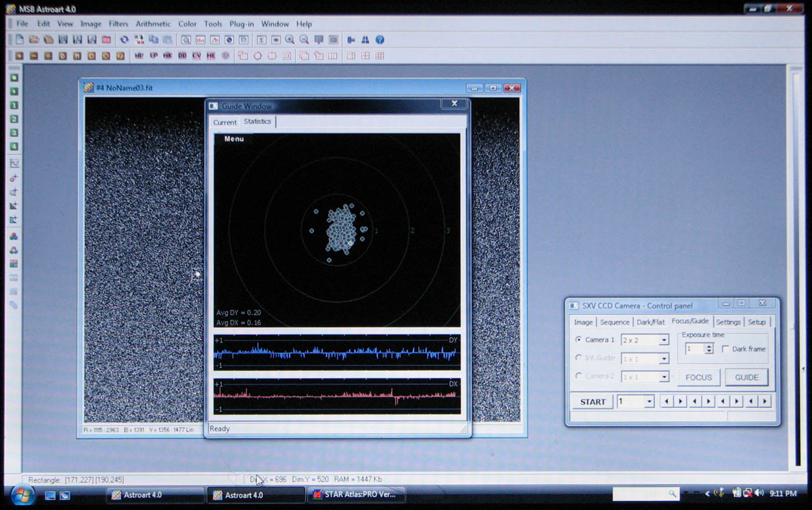This screenshot has width=812, height=510.
Task: Click the Zoom in magnifier toolbar icon
Action: click(x=290, y=40)
